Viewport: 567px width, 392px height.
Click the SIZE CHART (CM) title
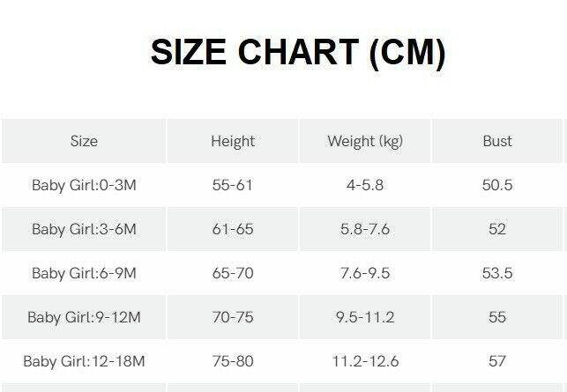click(x=297, y=53)
